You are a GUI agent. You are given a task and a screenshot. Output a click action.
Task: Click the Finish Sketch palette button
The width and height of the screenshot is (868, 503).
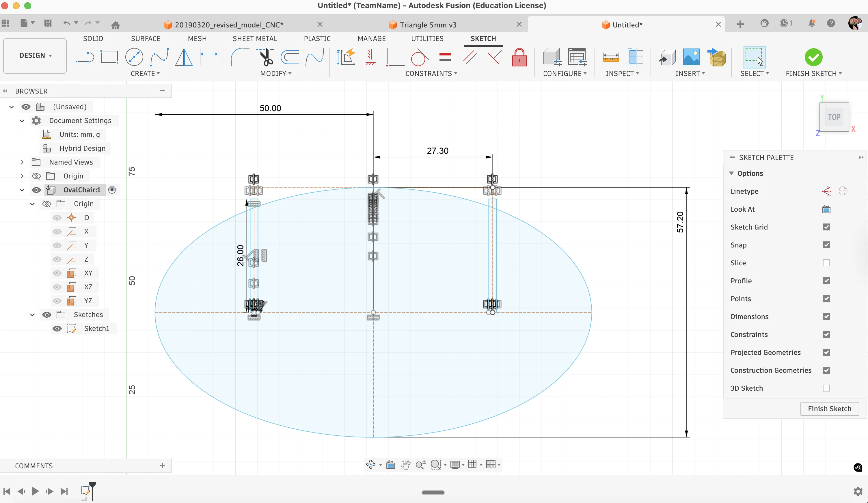(829, 409)
